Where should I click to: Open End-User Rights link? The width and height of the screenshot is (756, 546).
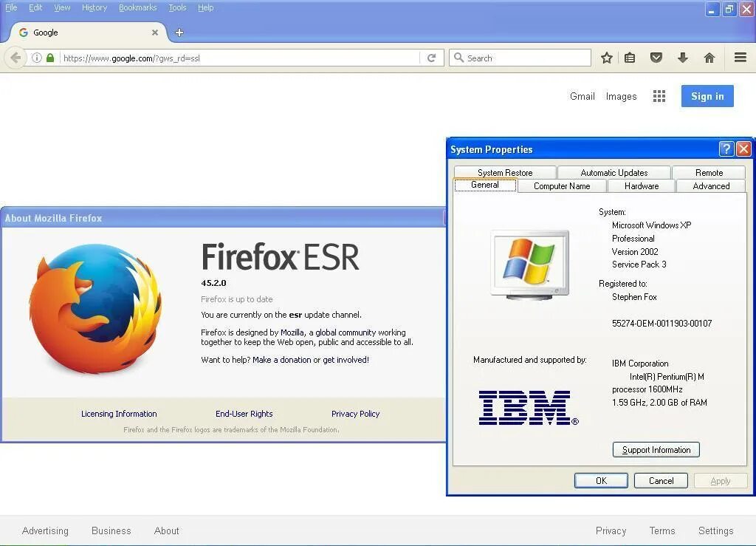click(x=244, y=414)
